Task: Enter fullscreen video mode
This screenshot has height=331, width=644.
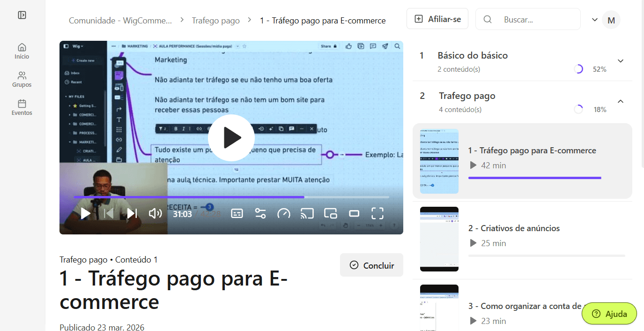Action: 378,213
